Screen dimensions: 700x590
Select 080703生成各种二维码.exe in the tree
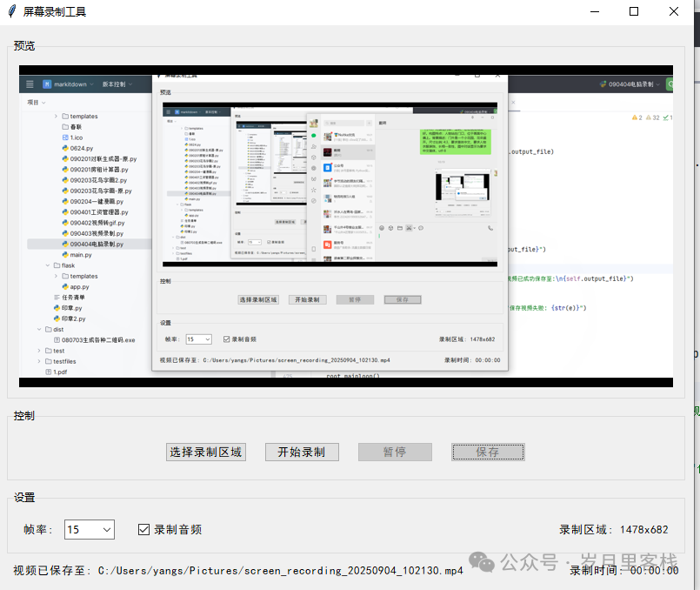point(95,340)
